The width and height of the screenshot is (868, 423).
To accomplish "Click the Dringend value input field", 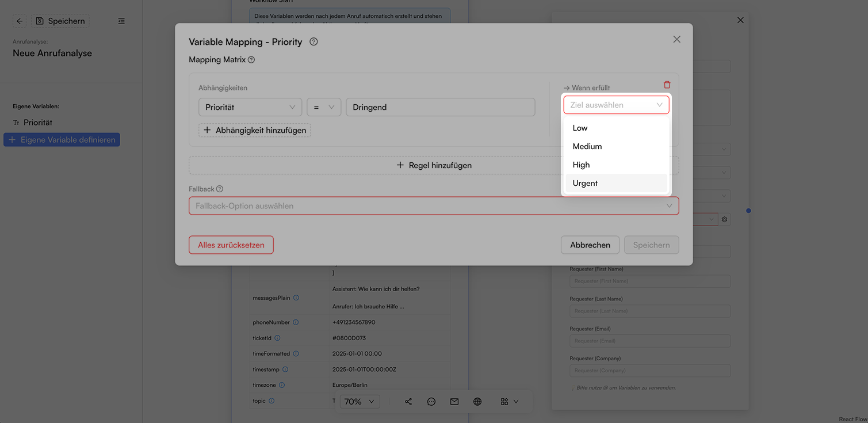I will pos(441,107).
